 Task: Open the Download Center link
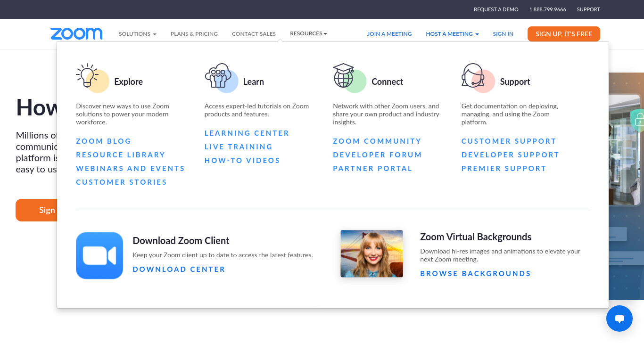(x=179, y=269)
